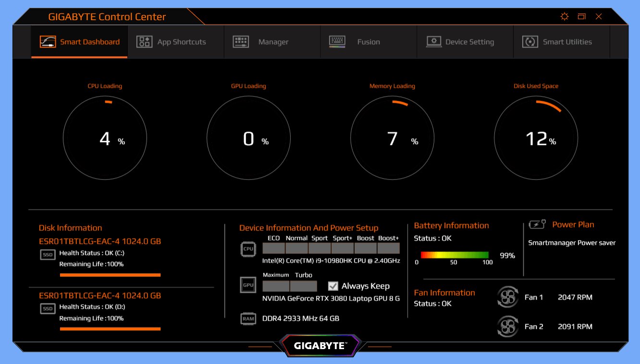Click the GPU Loading gauge

248,139
